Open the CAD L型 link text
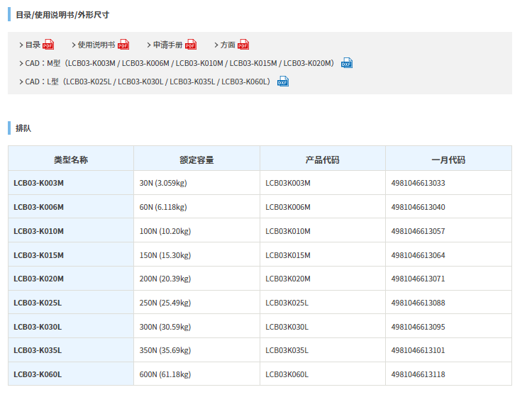The image size is (532, 397). (x=148, y=82)
